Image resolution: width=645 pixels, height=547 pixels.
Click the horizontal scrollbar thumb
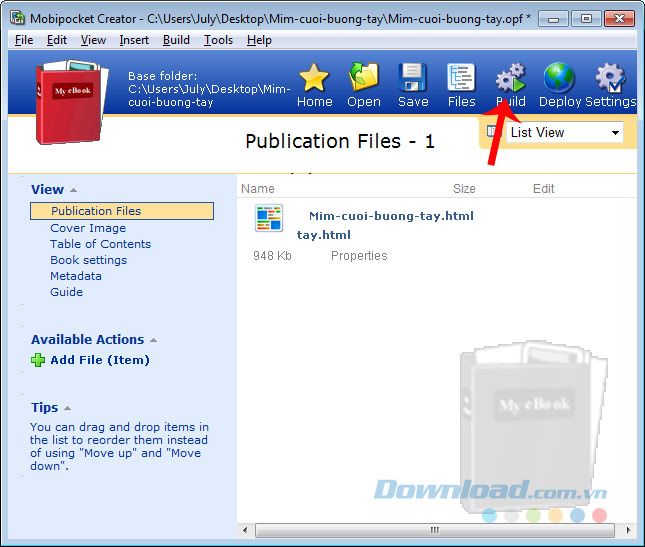435,530
